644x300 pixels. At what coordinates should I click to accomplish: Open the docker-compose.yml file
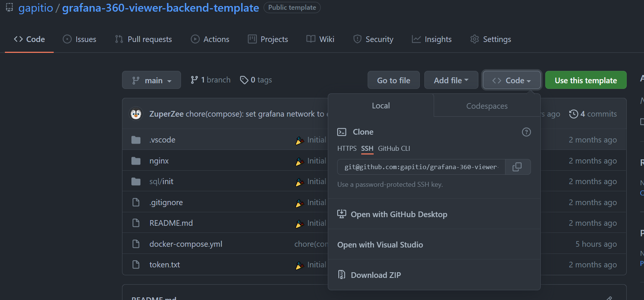coord(186,244)
